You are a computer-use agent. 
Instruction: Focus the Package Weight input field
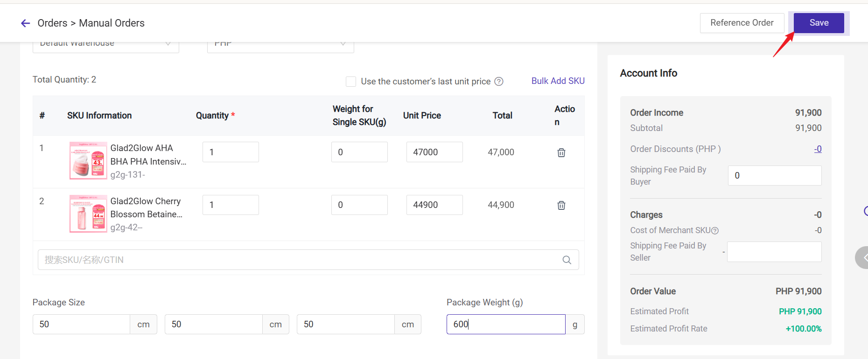pyautogui.click(x=505, y=324)
